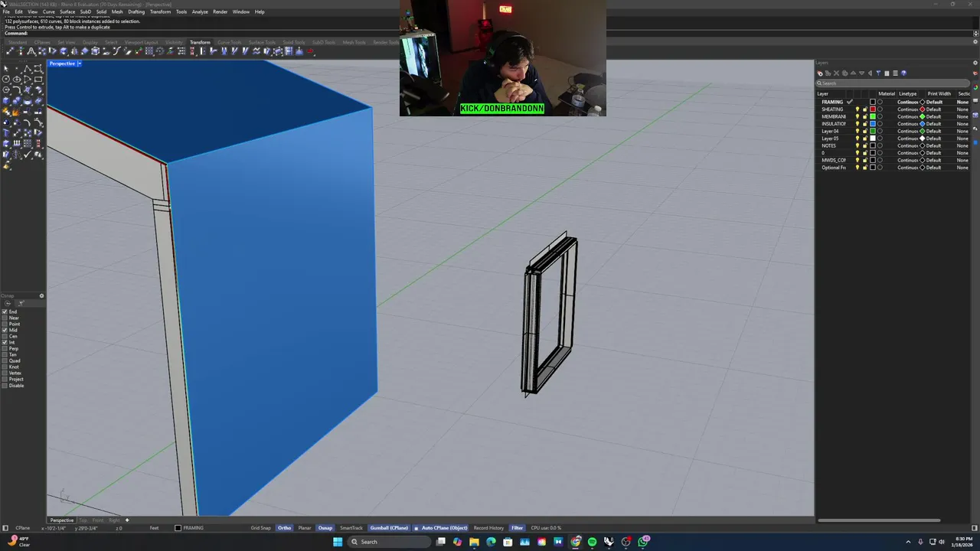Open the Feet units selector in status bar

[154, 528]
